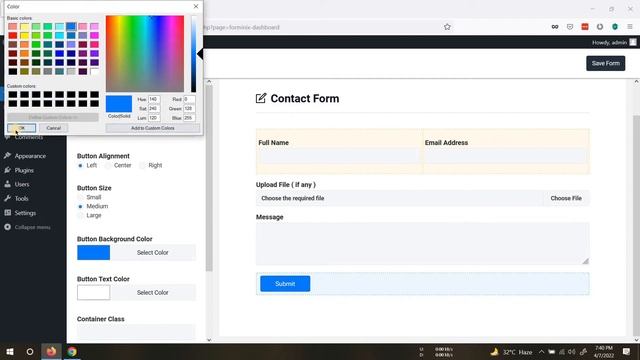Open the Pocket icon in browser toolbar
This screenshot has height=360, width=640.
(x=570, y=27)
